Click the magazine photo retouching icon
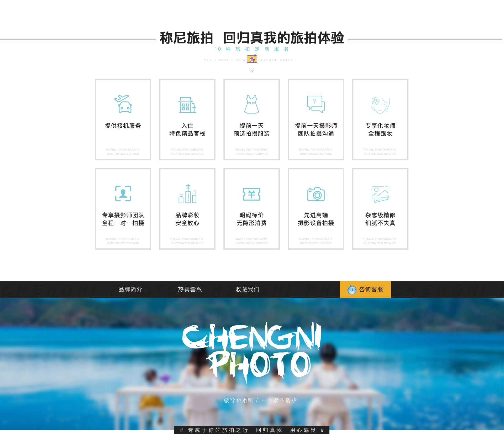The height and width of the screenshot is (434, 504). [380, 194]
